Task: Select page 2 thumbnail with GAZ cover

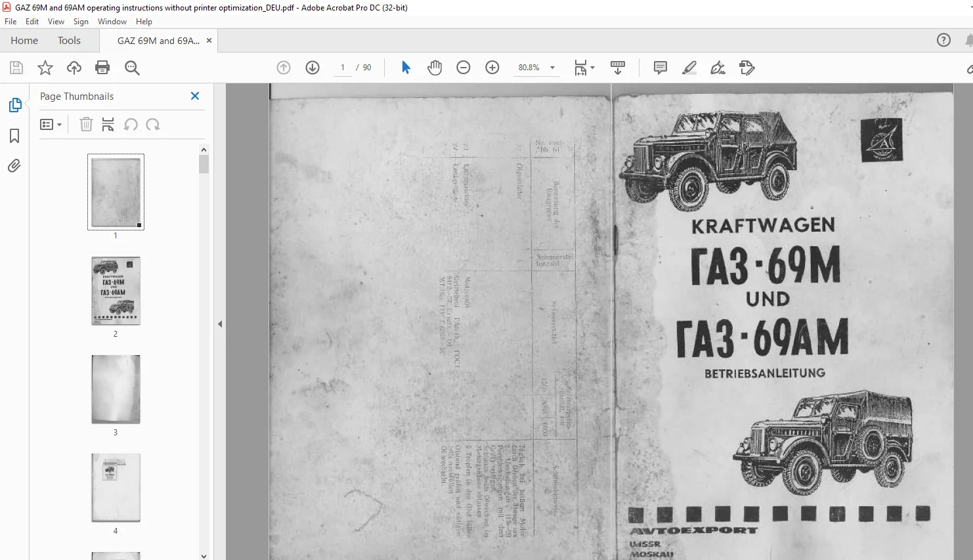Action: (116, 291)
